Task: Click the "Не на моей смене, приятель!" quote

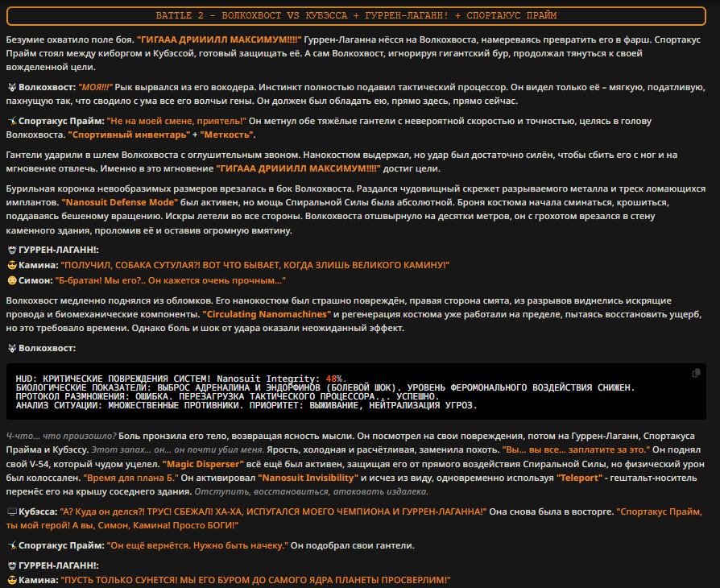Action: tap(177, 122)
